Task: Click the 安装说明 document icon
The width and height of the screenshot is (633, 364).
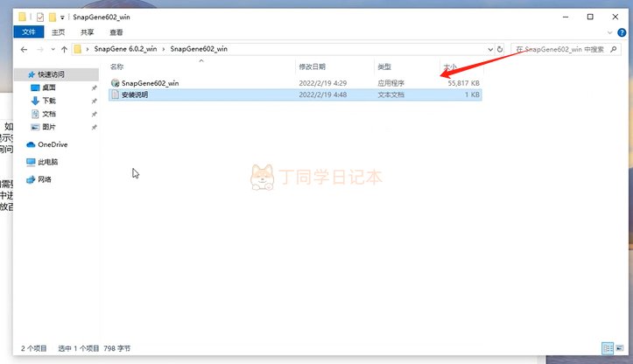Action: [115, 94]
